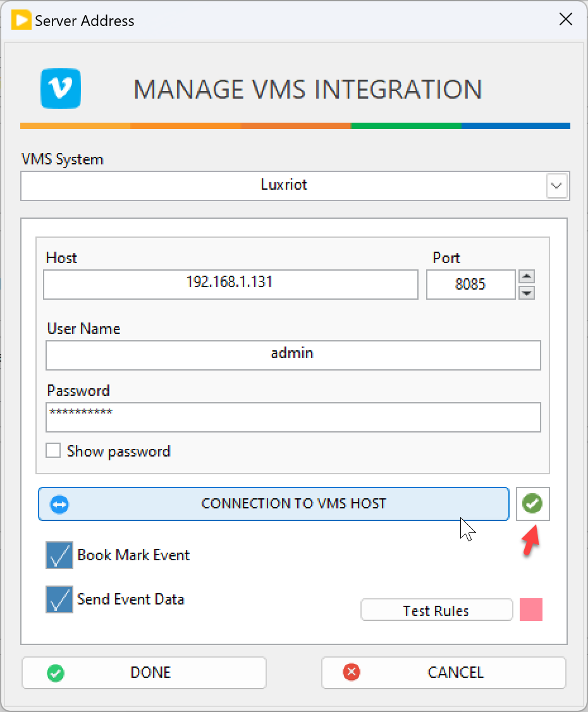Viewport: 588px width, 712px height.
Task: Focus the Host address field
Action: [230, 285]
